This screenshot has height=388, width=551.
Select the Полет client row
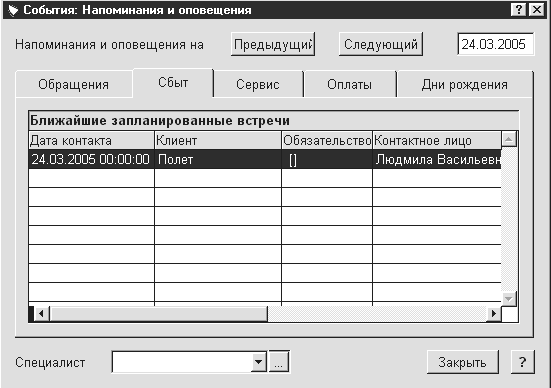[265, 159]
